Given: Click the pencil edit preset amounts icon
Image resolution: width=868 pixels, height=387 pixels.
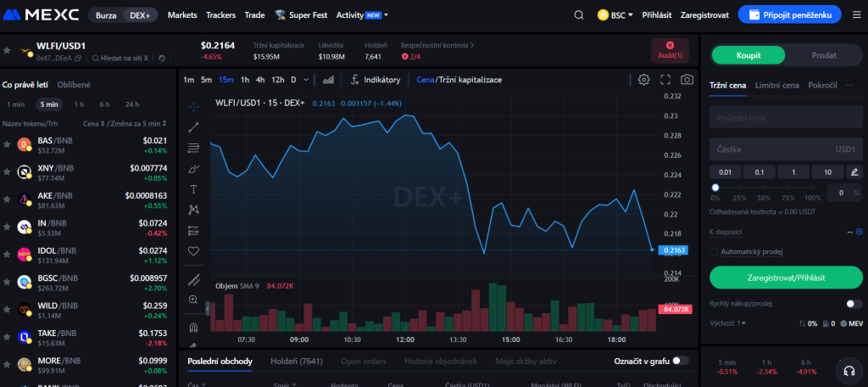Looking at the screenshot, I should point(854,172).
